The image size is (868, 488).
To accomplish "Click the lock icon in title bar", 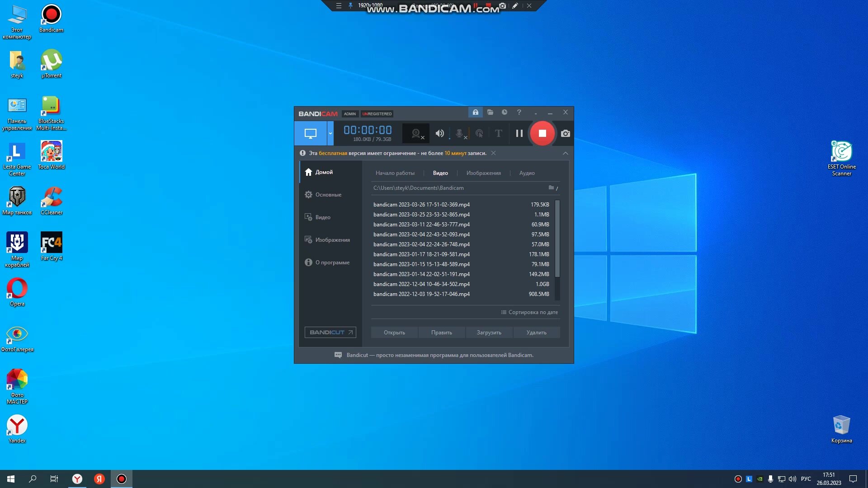I will (475, 112).
